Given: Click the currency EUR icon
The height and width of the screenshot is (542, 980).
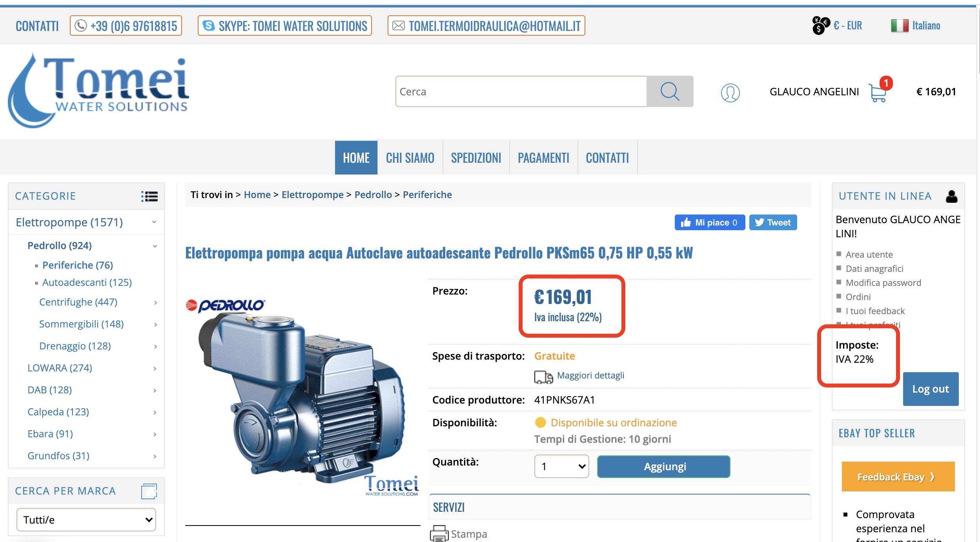Looking at the screenshot, I should pos(821,25).
